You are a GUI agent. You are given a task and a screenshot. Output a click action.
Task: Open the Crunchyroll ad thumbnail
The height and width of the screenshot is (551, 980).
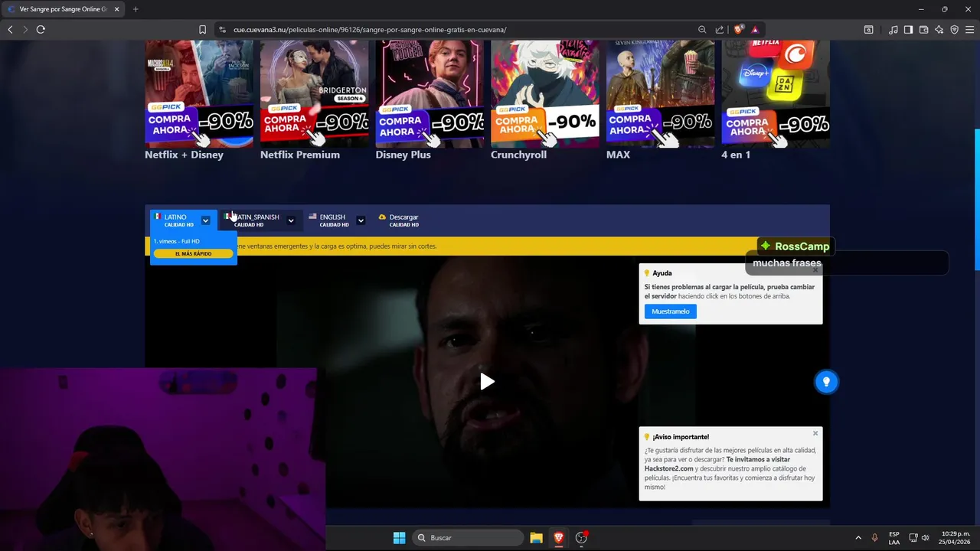(545, 93)
